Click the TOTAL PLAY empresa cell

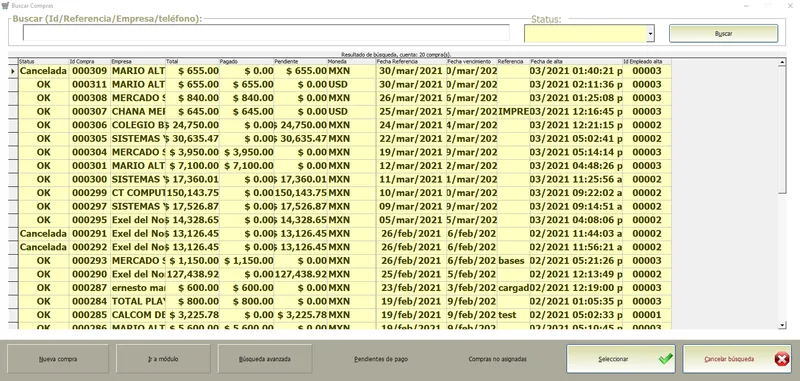pyautogui.click(x=138, y=301)
